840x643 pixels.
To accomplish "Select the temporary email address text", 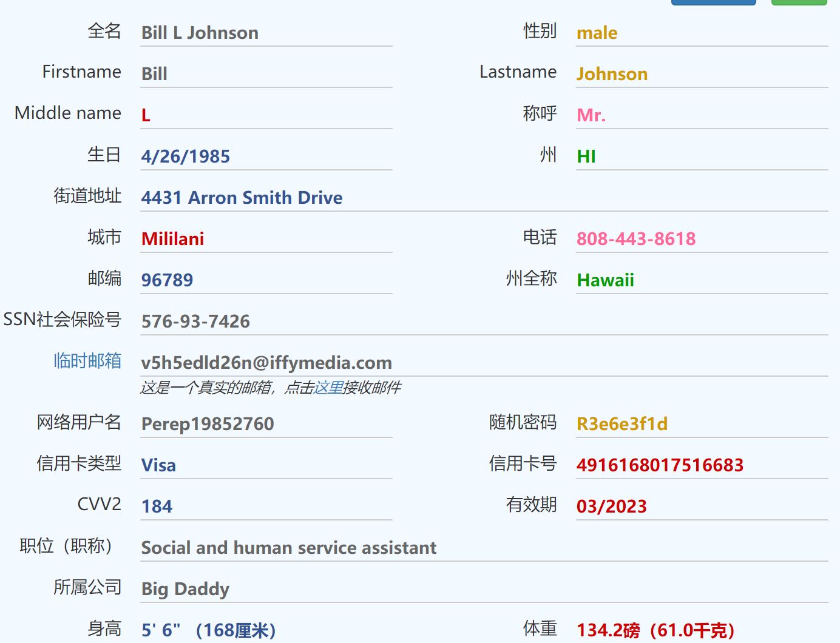I will pyautogui.click(x=266, y=363).
